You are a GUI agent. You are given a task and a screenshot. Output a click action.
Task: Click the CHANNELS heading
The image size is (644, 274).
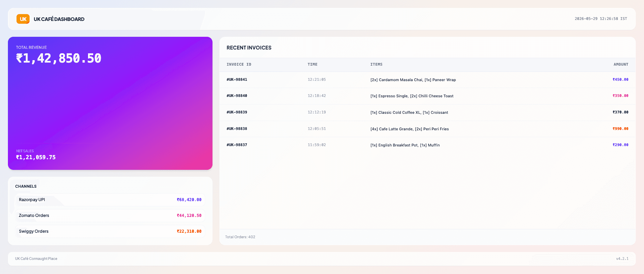click(26, 186)
